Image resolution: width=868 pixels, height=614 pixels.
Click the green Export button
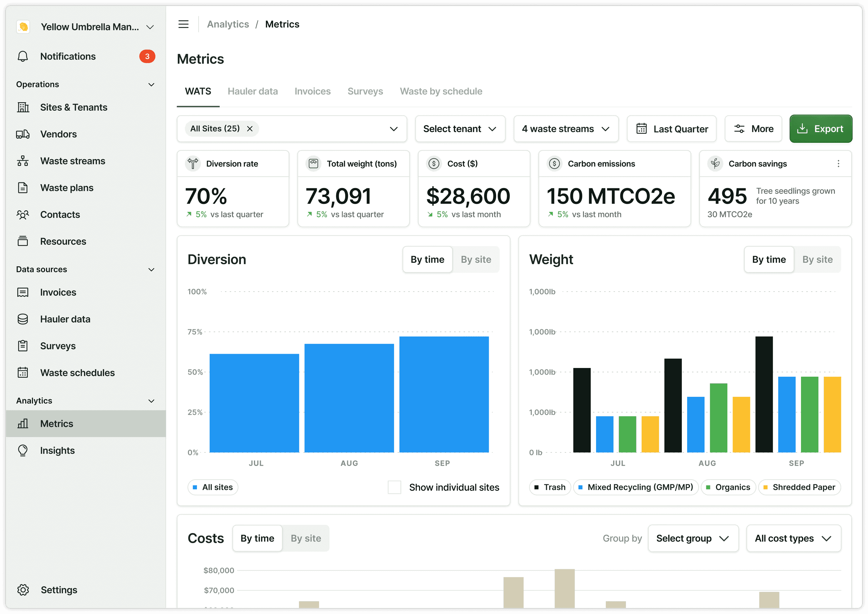pyautogui.click(x=821, y=129)
